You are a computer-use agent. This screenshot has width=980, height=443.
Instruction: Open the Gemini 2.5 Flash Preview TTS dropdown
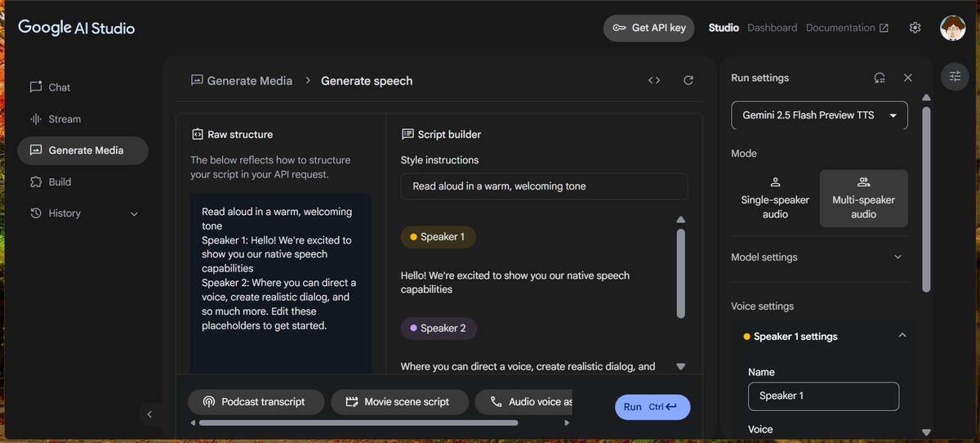click(x=819, y=115)
